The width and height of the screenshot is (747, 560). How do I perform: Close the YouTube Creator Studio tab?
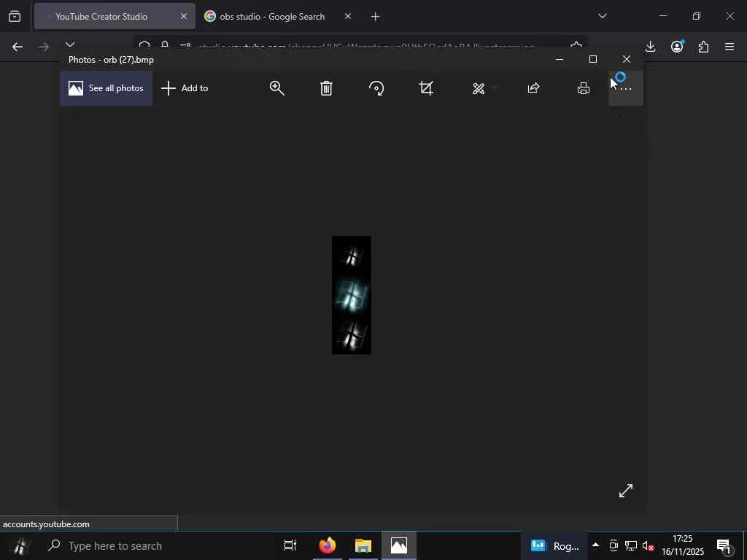184,16
